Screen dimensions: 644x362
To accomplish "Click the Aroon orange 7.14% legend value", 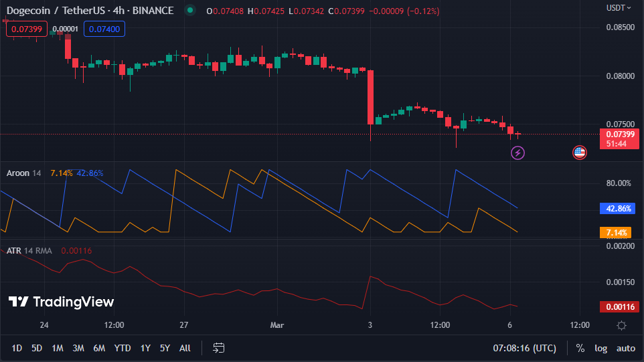I will pos(61,173).
